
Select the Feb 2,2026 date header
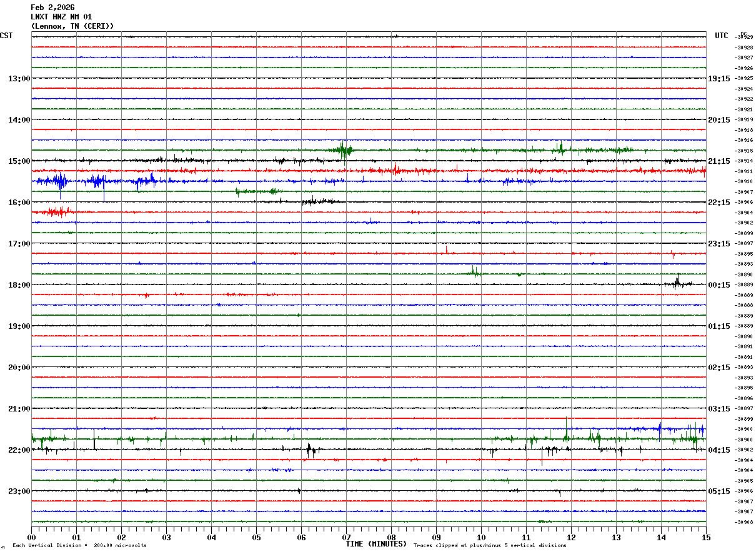(52, 8)
